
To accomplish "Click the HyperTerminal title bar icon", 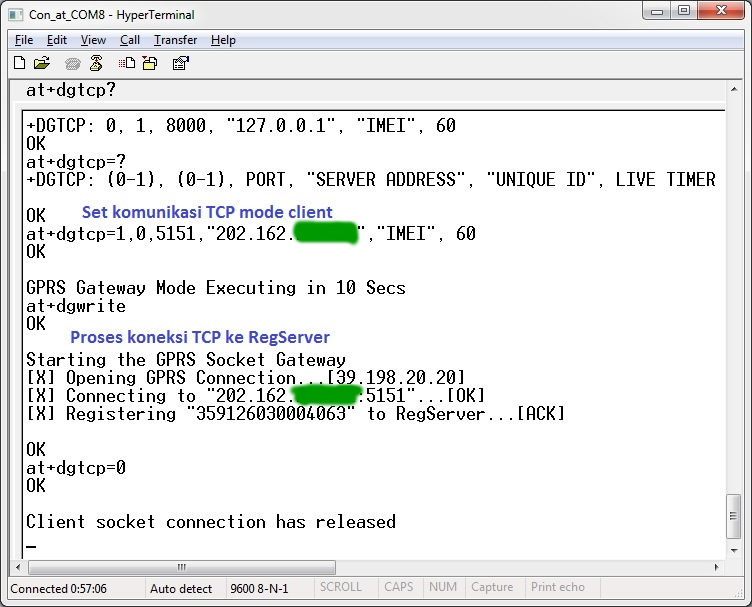I will [x=16, y=14].
